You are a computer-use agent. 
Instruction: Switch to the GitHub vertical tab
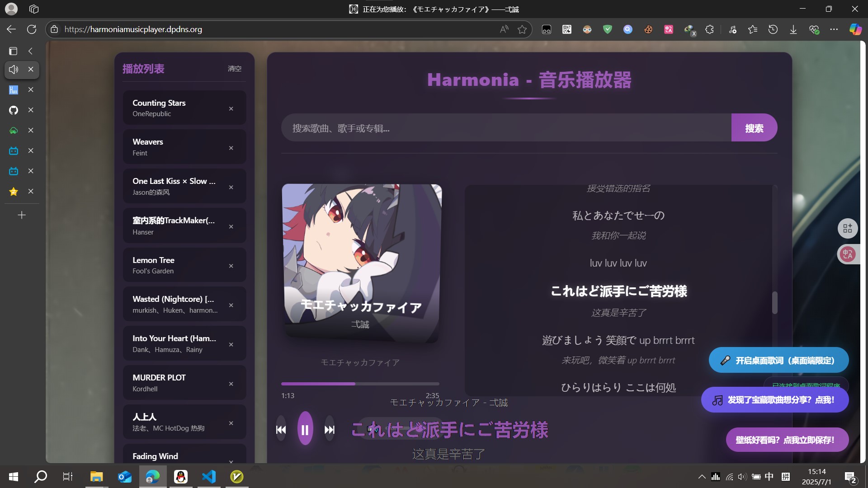coord(14,110)
